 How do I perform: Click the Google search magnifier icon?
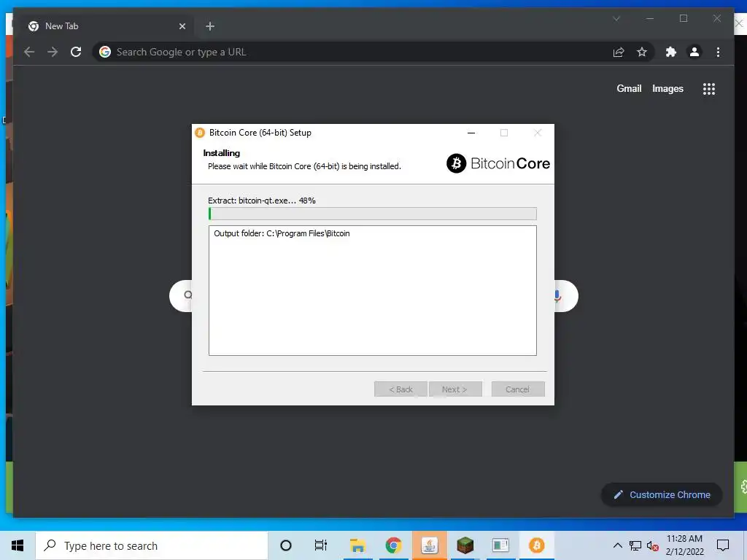tap(188, 295)
